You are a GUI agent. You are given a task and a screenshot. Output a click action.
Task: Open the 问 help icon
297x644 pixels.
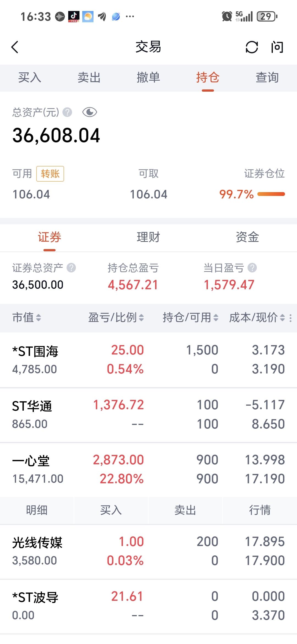click(x=277, y=47)
